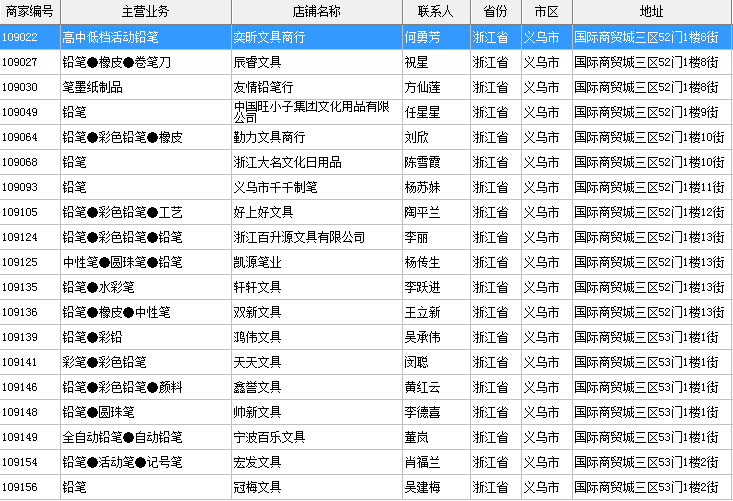Screen dimensions: 733x501
Task: Click store name 义乌市千千制笔
Action: click(x=275, y=187)
